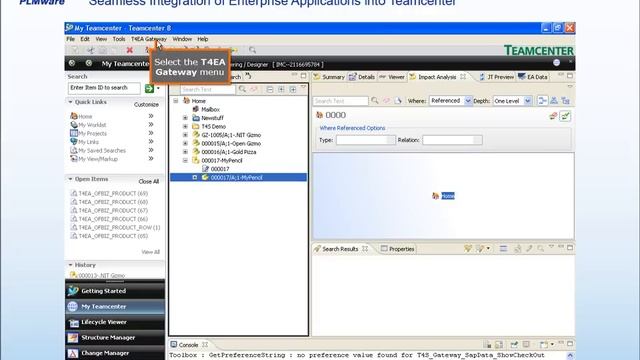Open the My Worklist quick link
This screenshot has width=640, height=360.
[x=92, y=125]
